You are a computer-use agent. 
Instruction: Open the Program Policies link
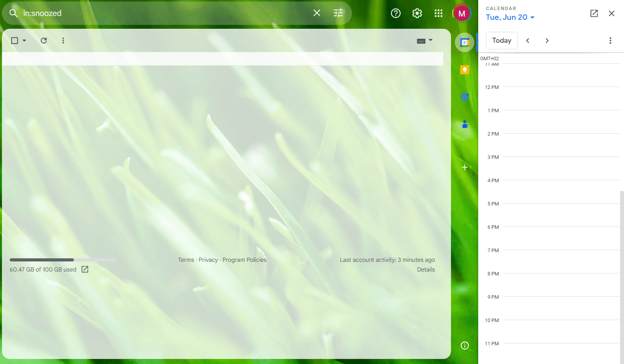244,260
